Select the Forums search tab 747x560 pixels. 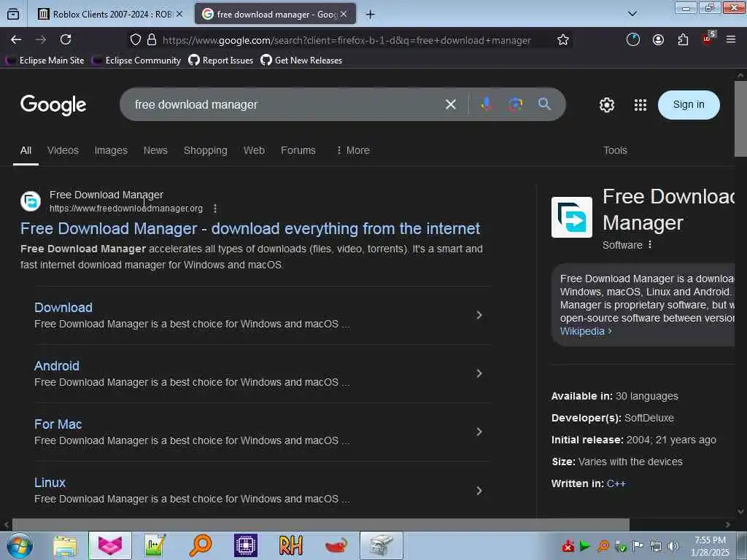(298, 150)
